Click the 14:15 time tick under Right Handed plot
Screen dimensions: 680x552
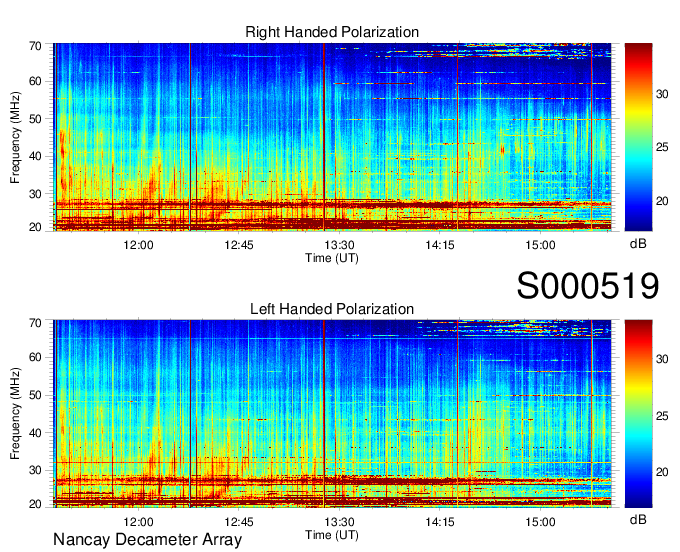tap(440, 245)
